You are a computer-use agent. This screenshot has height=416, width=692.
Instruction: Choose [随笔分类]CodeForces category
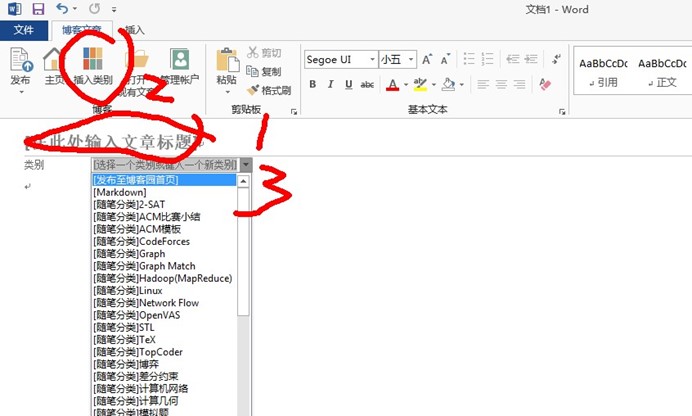pyautogui.click(x=164, y=241)
